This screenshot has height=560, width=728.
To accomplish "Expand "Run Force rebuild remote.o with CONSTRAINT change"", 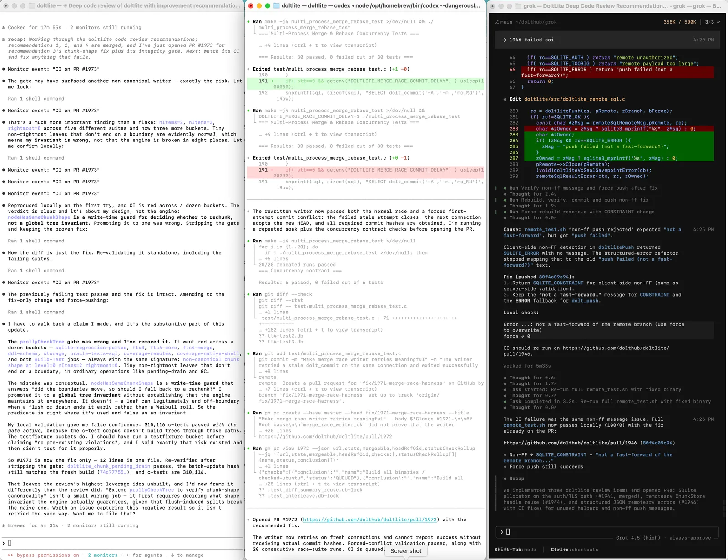I will click(582, 212).
